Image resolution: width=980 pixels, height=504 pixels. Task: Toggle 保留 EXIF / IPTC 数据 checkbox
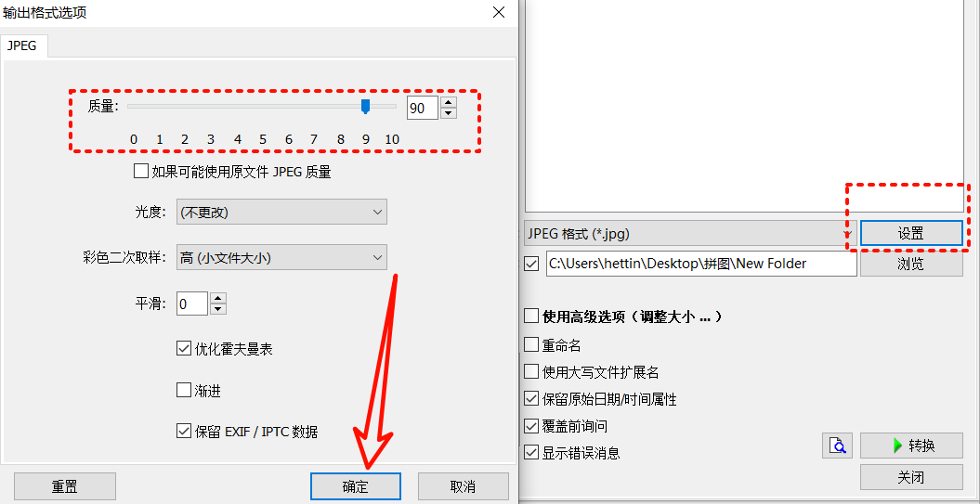pos(183,431)
